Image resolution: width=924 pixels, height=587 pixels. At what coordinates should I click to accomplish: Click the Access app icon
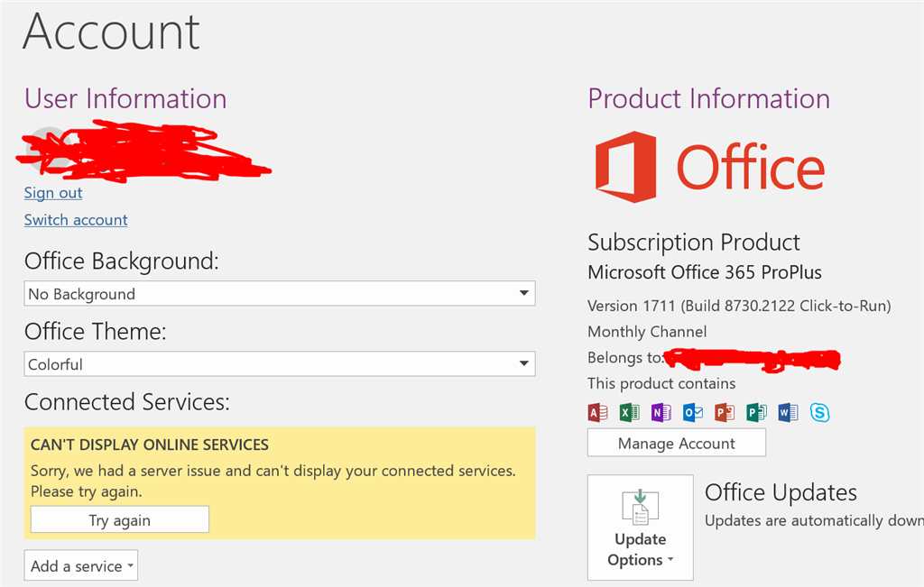597,413
